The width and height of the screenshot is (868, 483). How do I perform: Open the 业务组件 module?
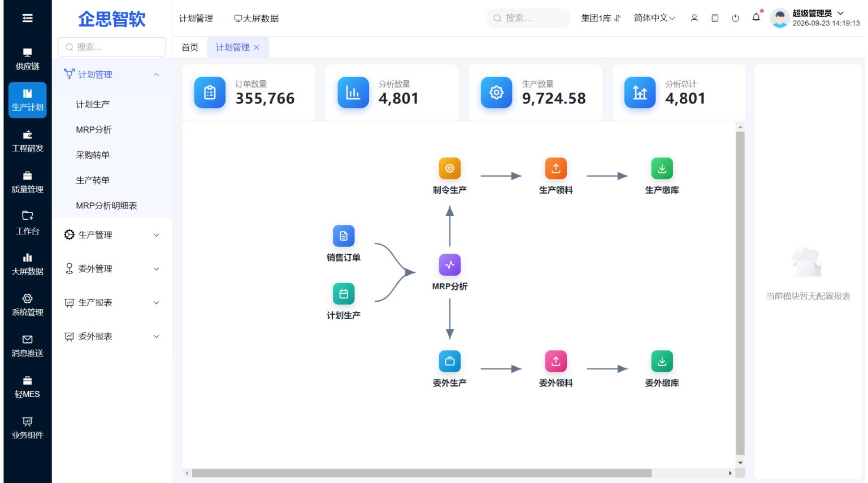pos(27,428)
